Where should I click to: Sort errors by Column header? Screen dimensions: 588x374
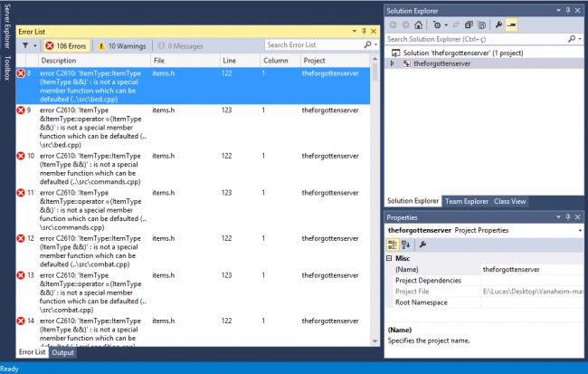point(280,61)
